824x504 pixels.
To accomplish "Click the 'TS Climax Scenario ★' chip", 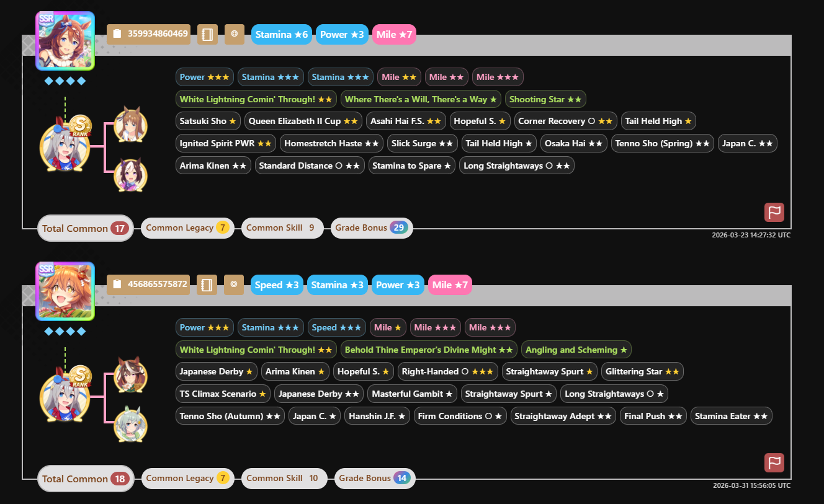I will click(223, 394).
